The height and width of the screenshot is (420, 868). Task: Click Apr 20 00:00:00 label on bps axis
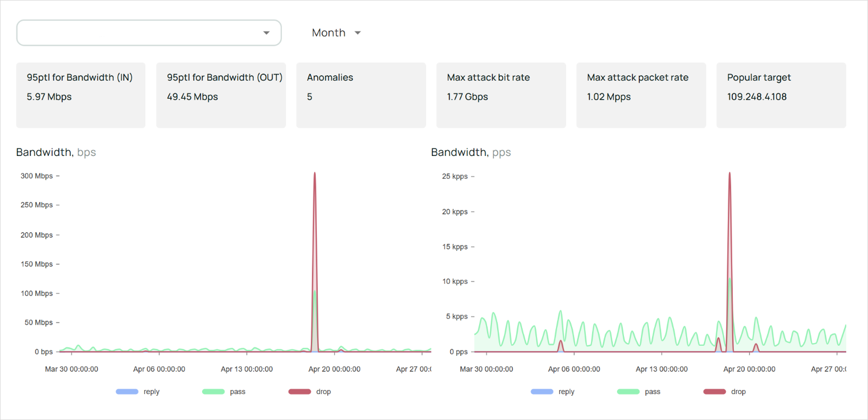(x=334, y=369)
